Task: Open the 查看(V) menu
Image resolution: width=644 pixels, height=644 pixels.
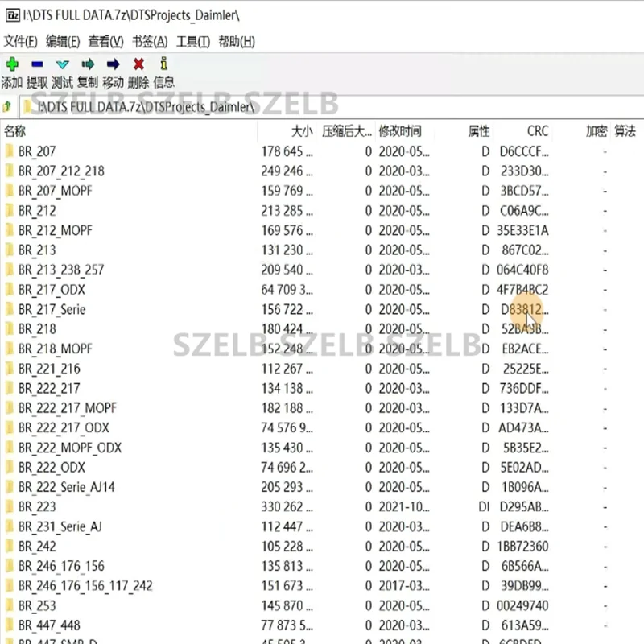Action: coord(105,42)
